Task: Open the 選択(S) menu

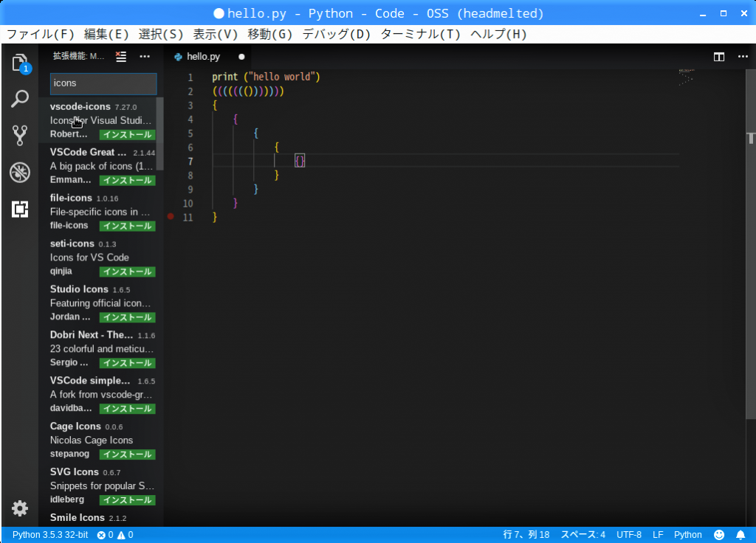Action: point(161,34)
